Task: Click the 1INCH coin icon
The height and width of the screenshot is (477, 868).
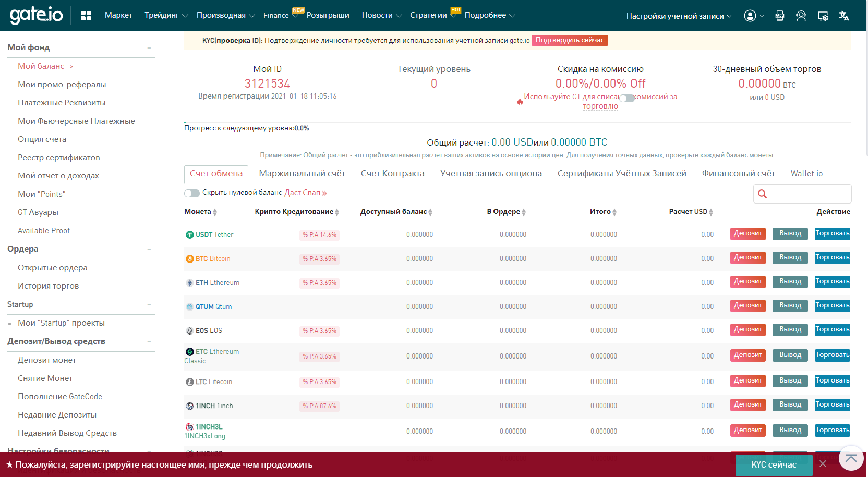Action: tap(190, 406)
